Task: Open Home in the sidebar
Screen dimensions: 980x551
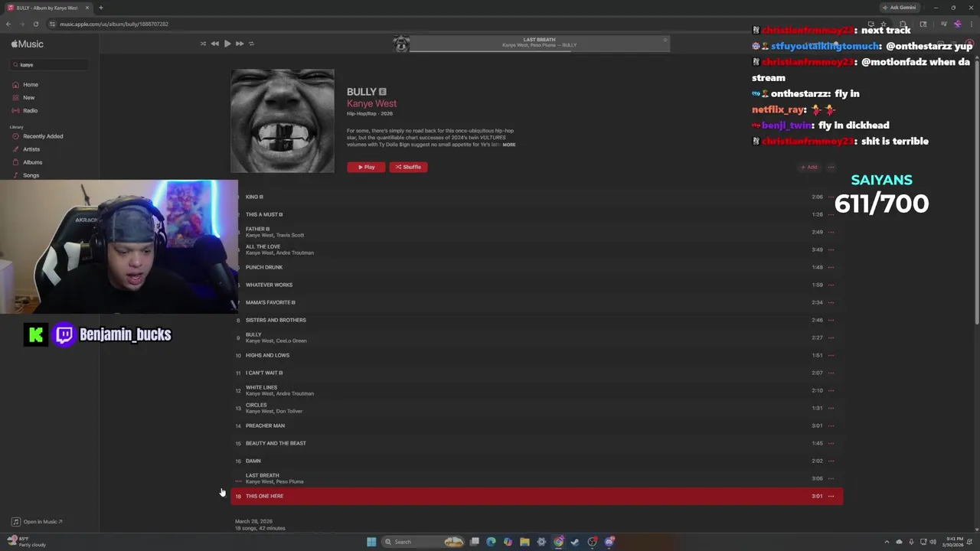Action: [x=31, y=85]
